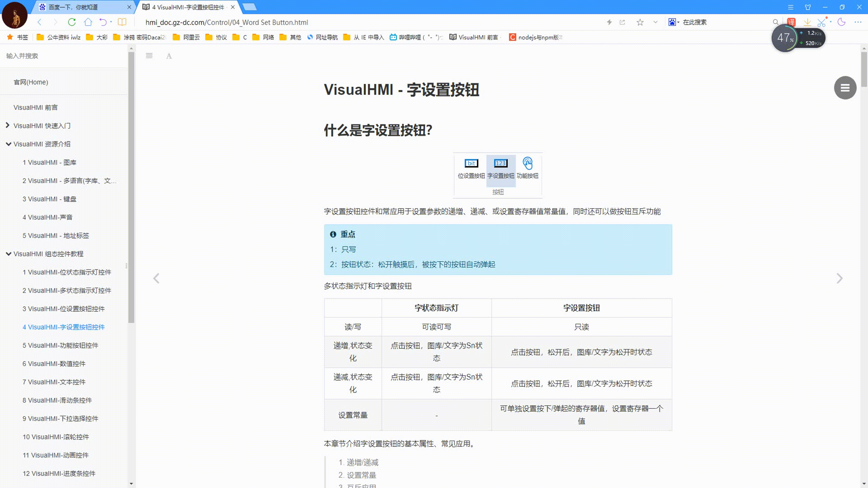This screenshot has width=868, height=488.
Task: Bookmark page with star icon
Action: tap(640, 22)
